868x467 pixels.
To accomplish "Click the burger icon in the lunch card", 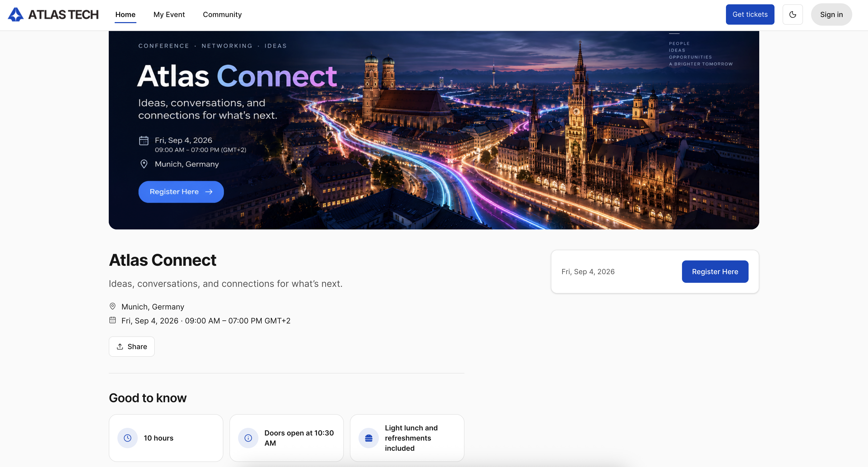I will pos(369,438).
